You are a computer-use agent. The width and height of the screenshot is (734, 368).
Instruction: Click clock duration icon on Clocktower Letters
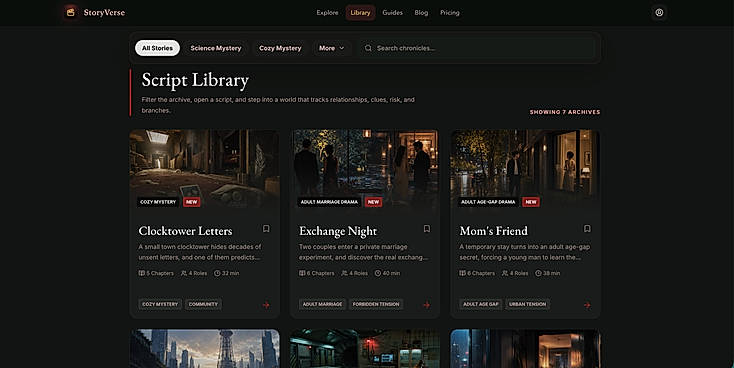pos(217,273)
